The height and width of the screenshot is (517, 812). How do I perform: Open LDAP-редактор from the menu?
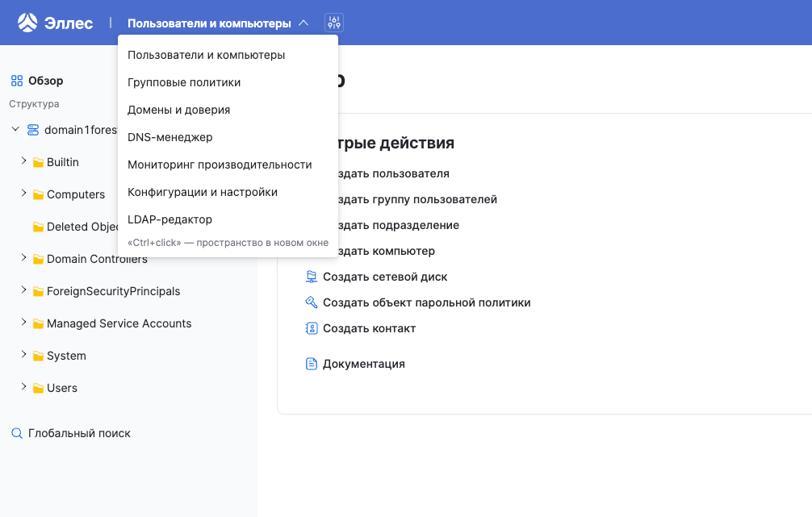pyautogui.click(x=170, y=219)
